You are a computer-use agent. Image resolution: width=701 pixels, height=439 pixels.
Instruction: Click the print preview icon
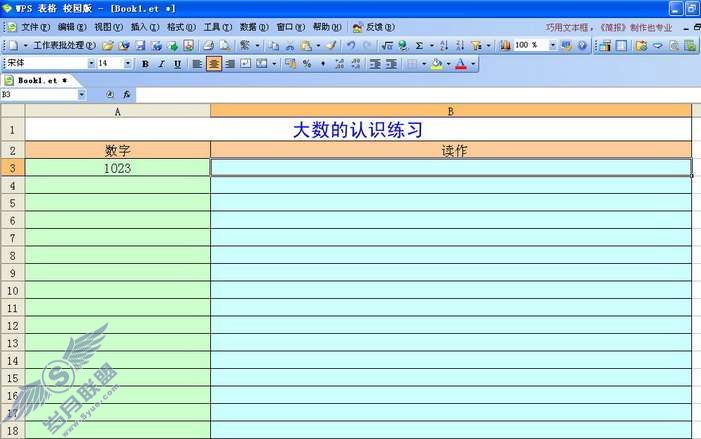[225, 45]
